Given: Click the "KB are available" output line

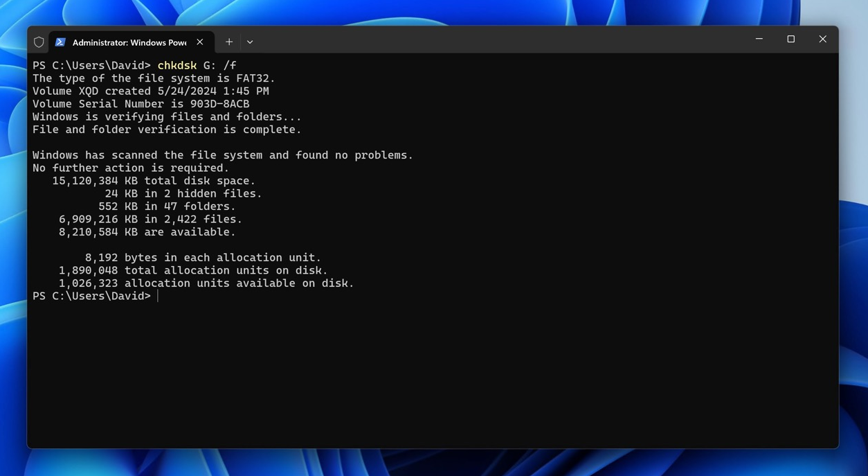Looking at the screenshot, I should (147, 232).
